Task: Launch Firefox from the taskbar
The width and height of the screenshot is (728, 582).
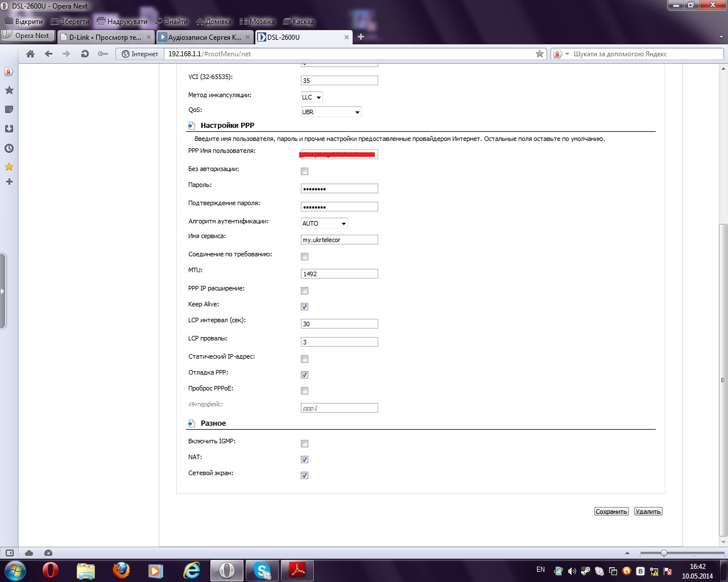Action: click(x=121, y=570)
